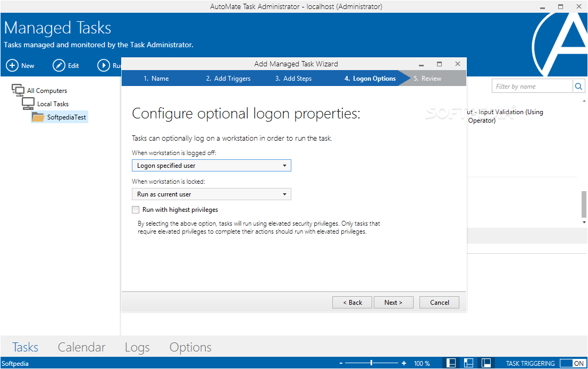Select the first layout view icon
588x369 pixels.
(451, 363)
